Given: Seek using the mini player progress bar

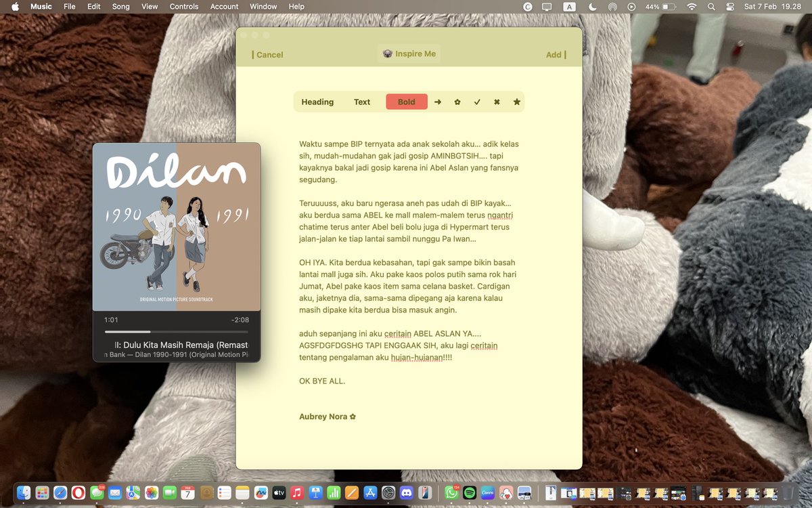Looking at the screenshot, I should coord(177,332).
